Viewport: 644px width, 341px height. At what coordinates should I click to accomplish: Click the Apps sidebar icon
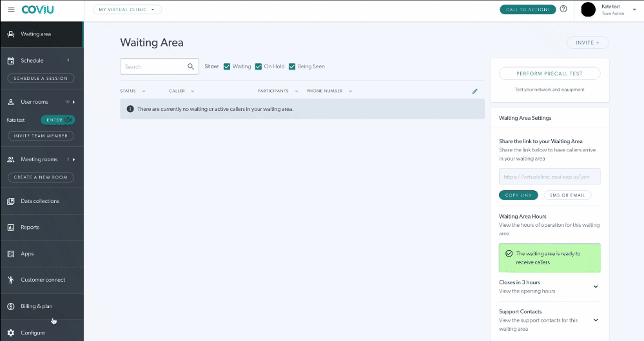pos(10,254)
